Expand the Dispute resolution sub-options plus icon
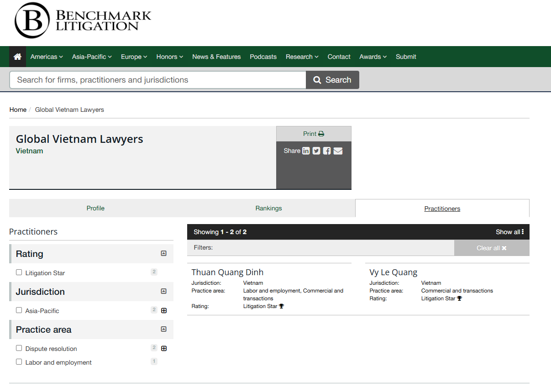The image size is (551, 392). pos(164,348)
